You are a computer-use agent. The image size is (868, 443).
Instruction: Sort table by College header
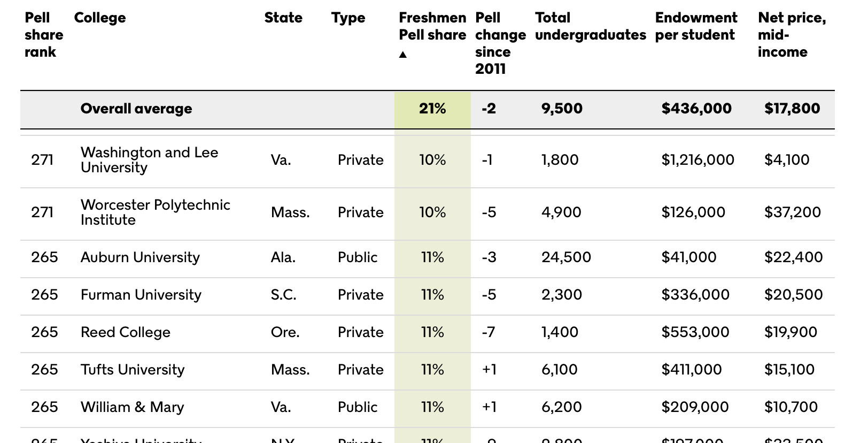click(100, 18)
